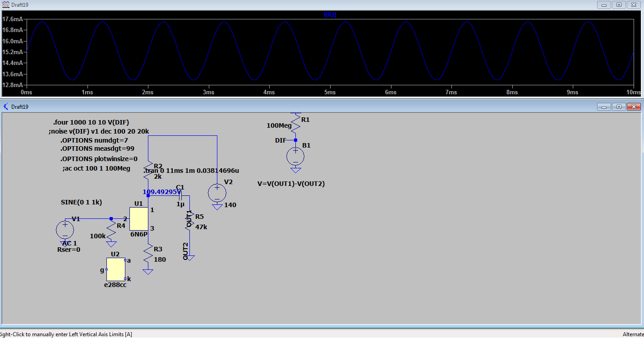644x338 pixels.
Task: Click the Rser=0 parameter text
Action: (x=69, y=250)
